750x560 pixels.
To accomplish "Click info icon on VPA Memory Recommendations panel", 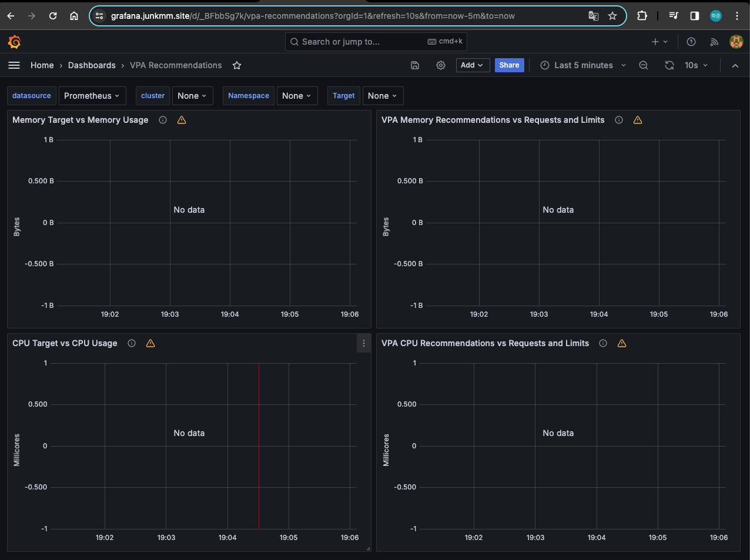I will pyautogui.click(x=619, y=120).
